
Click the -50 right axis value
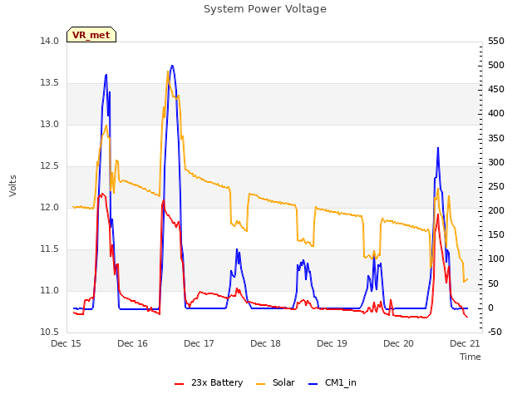[495, 332]
